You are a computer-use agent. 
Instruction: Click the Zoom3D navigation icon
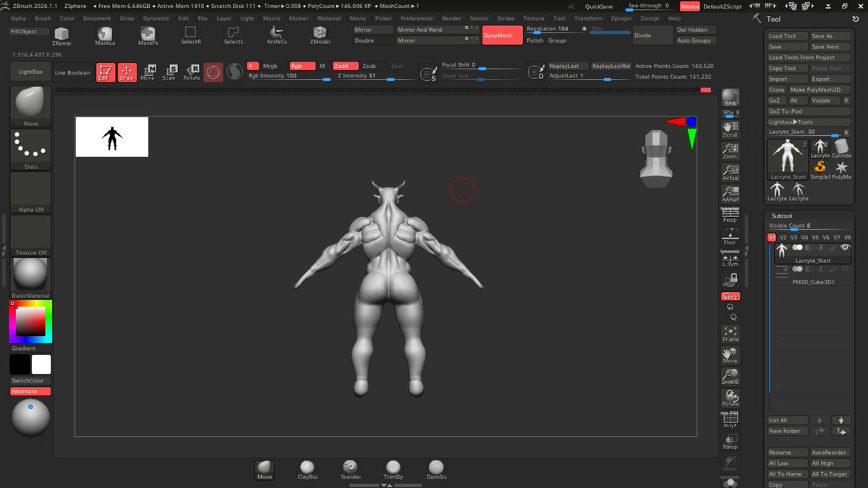(731, 376)
